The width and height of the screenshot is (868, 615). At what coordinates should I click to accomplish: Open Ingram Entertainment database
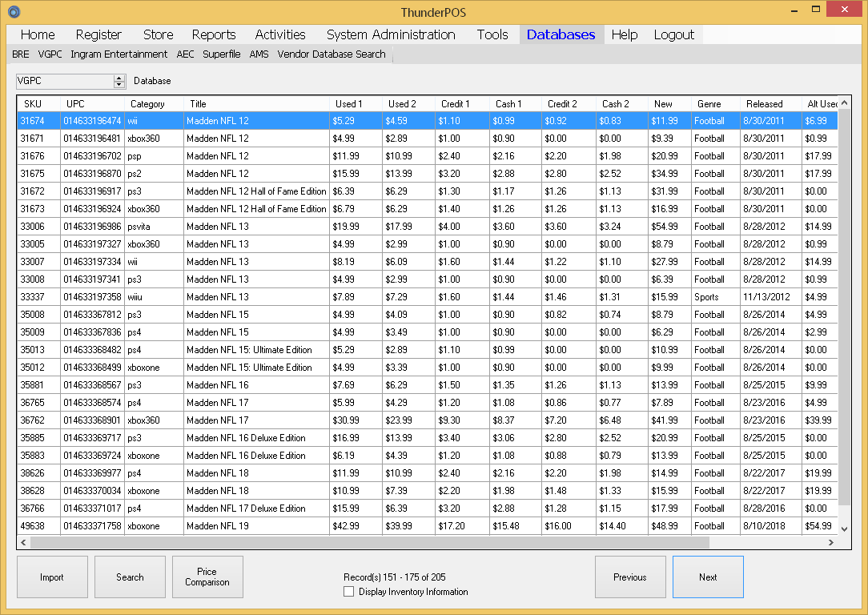(119, 54)
